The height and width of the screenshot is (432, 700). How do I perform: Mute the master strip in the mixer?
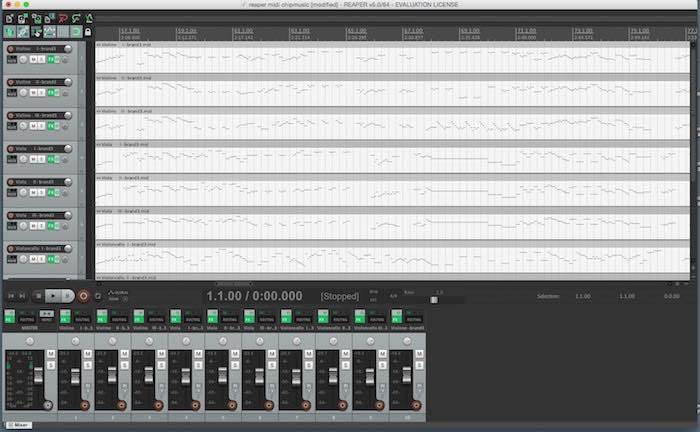(51, 354)
